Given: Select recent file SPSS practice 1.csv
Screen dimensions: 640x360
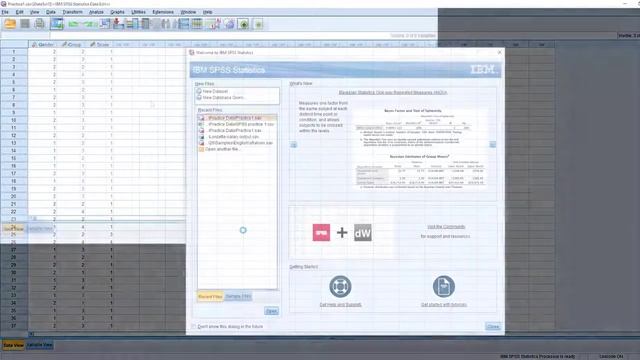Looking at the screenshot, I should [x=237, y=124].
